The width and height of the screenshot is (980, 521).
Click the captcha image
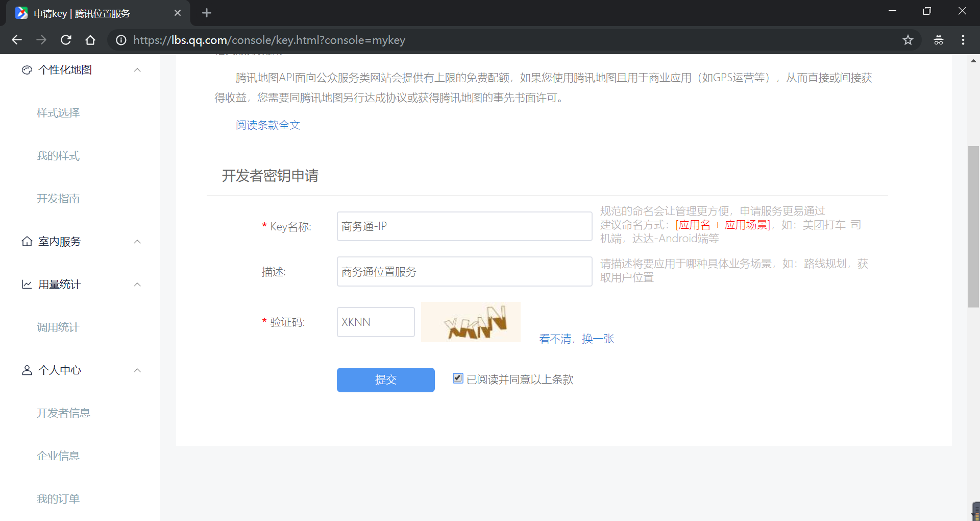point(471,322)
